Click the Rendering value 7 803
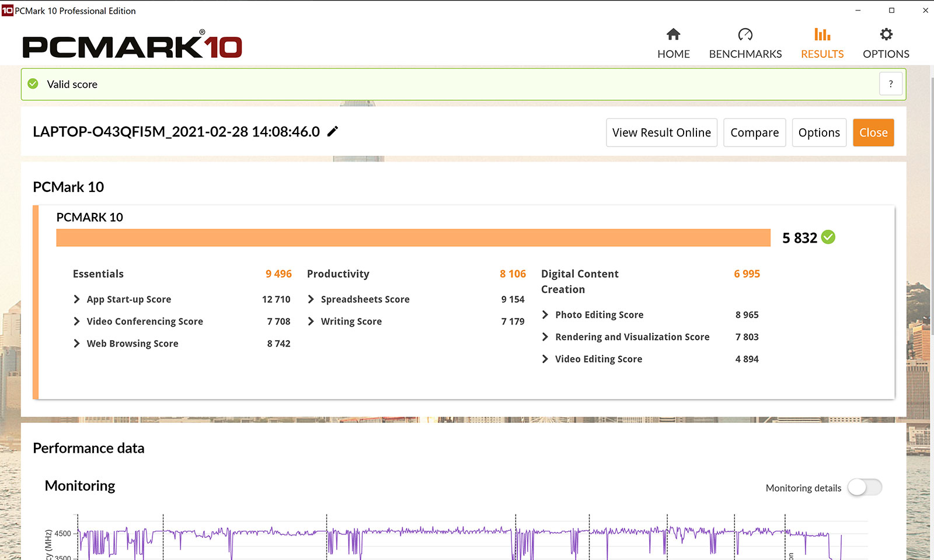The width and height of the screenshot is (934, 560). tap(747, 337)
